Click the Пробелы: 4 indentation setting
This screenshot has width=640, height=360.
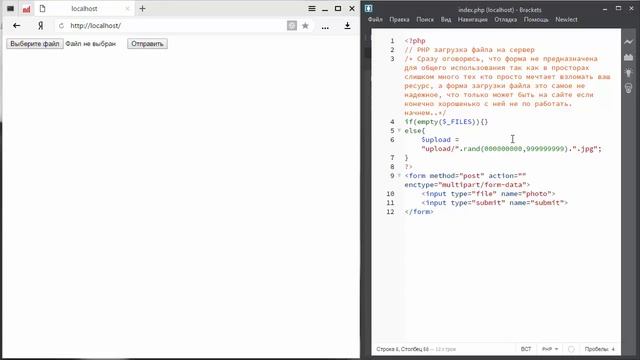point(600,349)
